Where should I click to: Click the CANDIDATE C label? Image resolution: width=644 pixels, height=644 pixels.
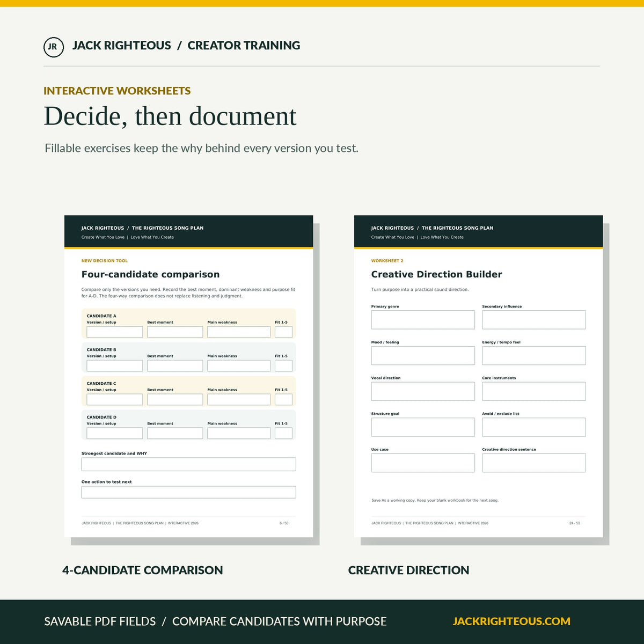click(101, 384)
